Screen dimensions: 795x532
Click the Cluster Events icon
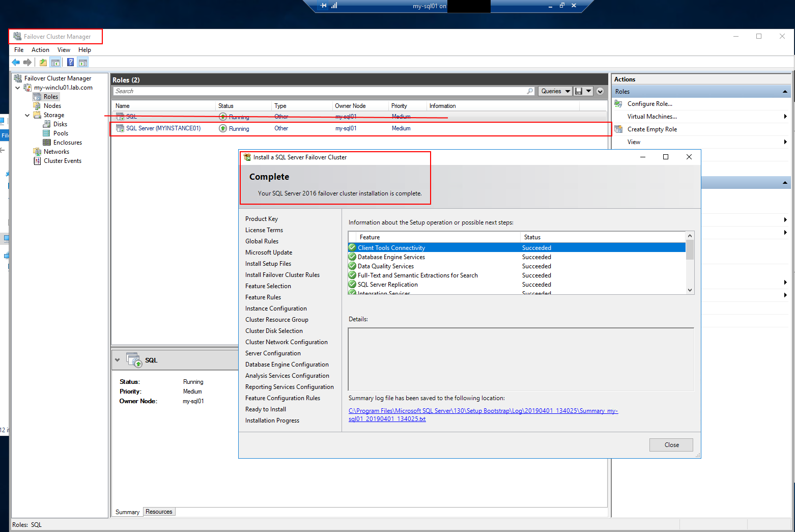37,161
